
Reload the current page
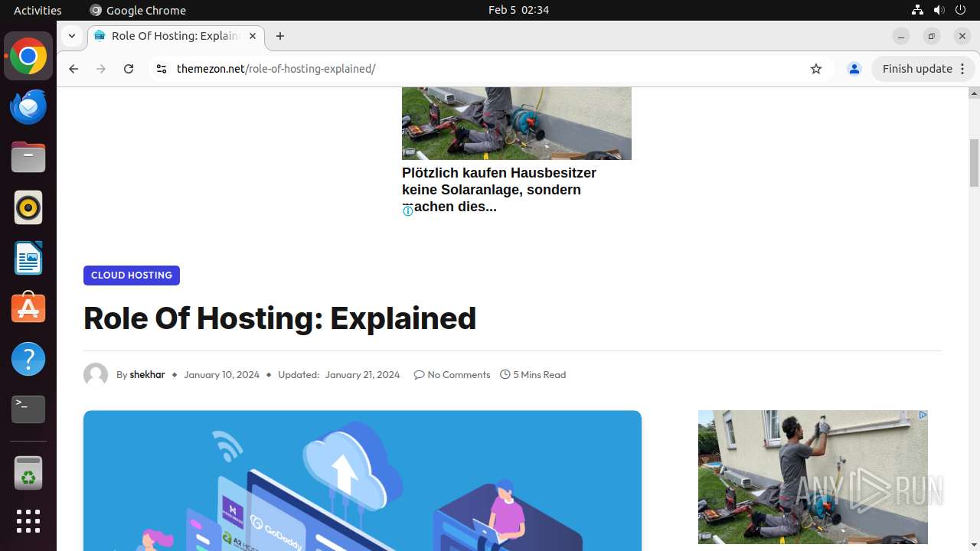129,69
